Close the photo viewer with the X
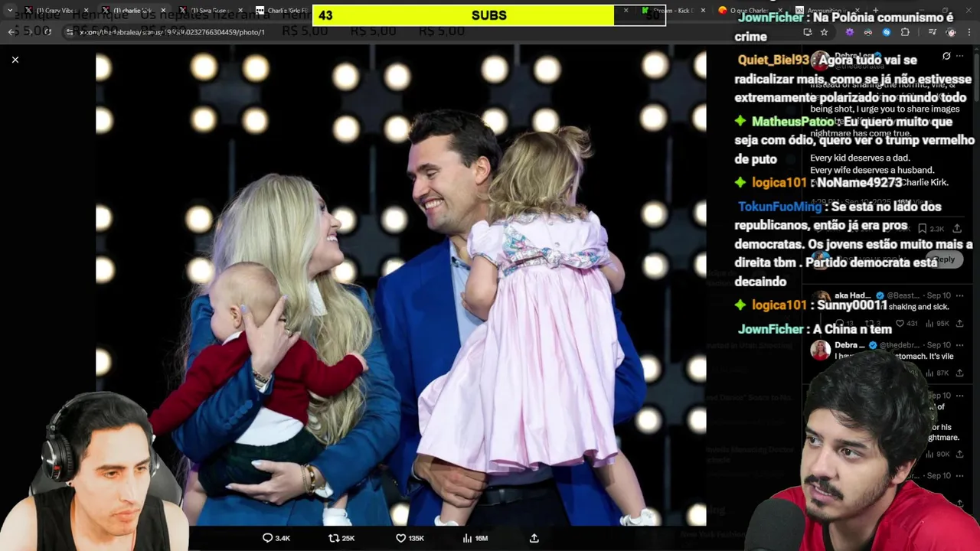 pyautogui.click(x=15, y=60)
